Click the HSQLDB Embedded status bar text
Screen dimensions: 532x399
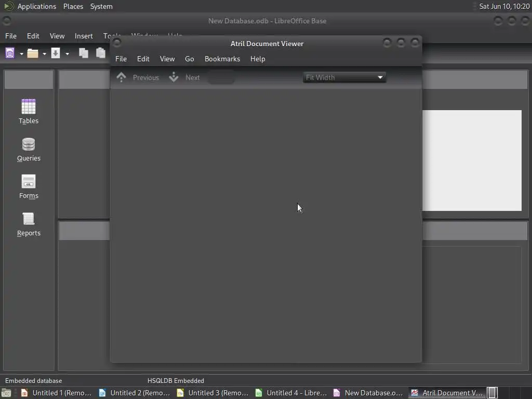pos(176,381)
